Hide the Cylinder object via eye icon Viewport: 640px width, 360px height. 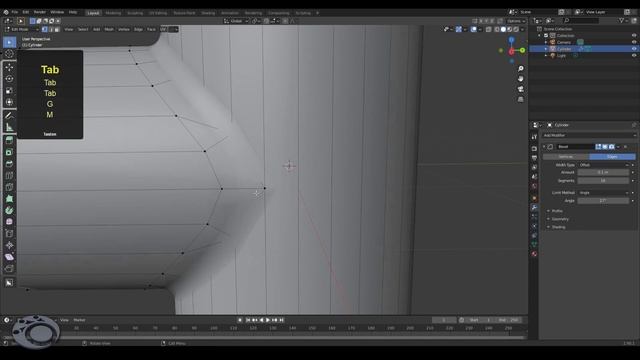[x=634, y=49]
